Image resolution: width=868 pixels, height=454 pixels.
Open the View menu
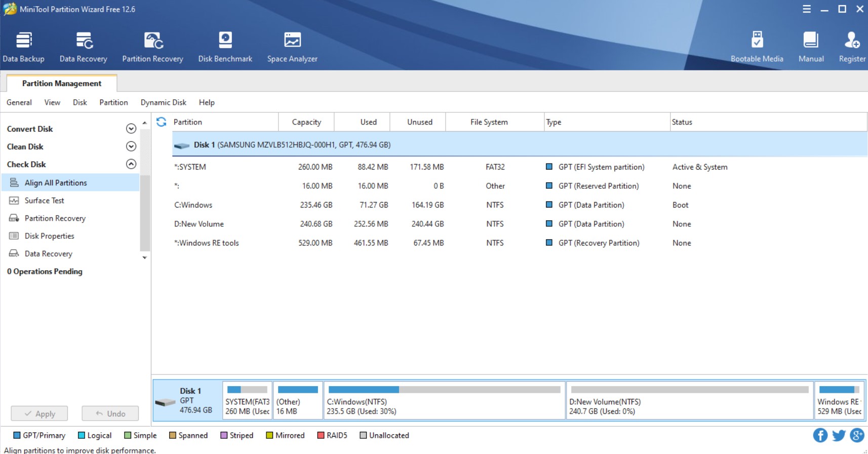tap(52, 102)
